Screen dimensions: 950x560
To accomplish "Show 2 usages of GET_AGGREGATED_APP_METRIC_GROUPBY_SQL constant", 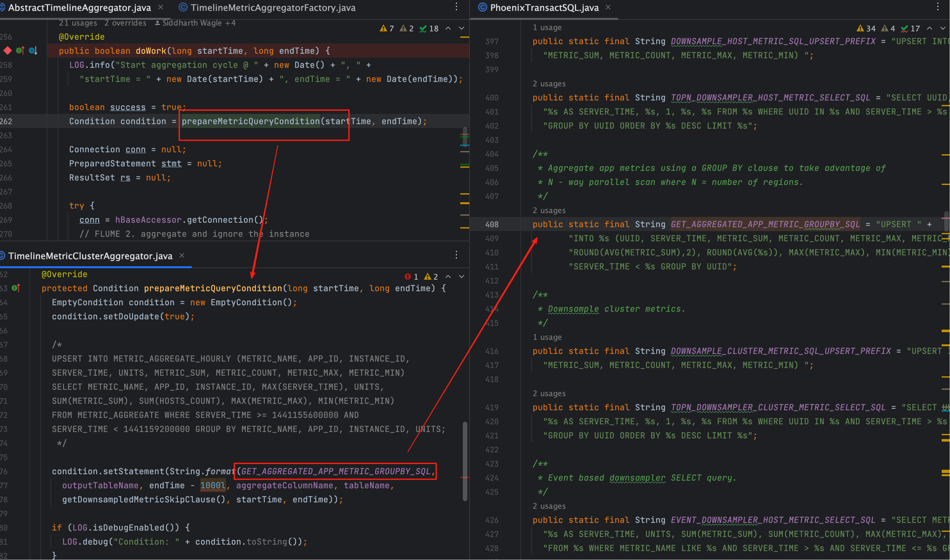I will pos(549,211).
